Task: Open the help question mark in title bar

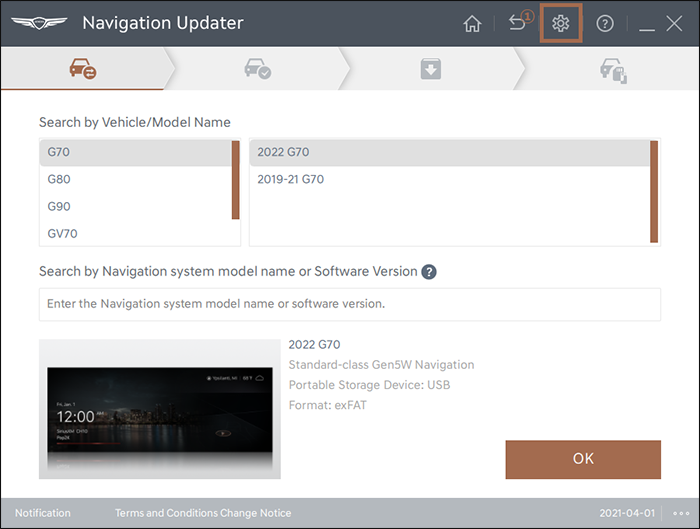Action: tap(605, 23)
